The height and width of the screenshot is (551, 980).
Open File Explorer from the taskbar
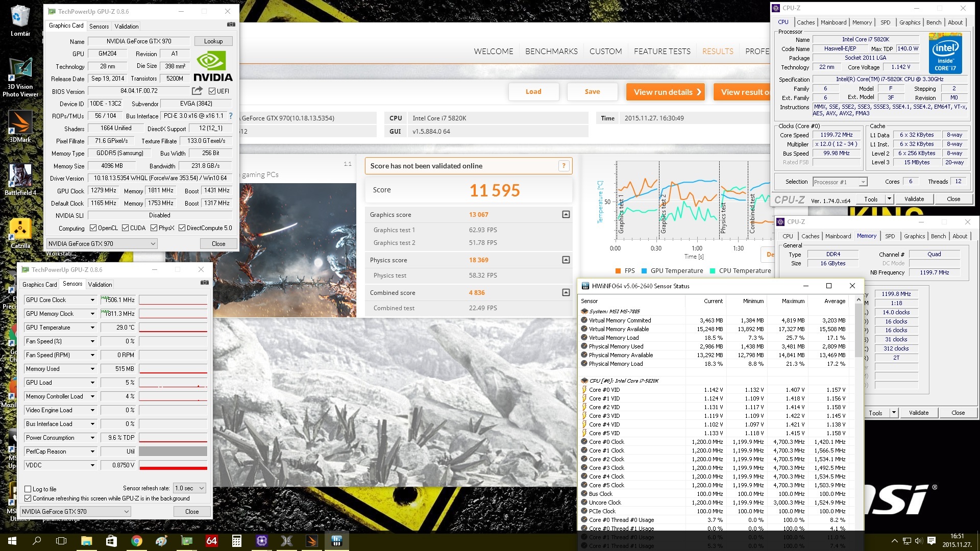86,541
